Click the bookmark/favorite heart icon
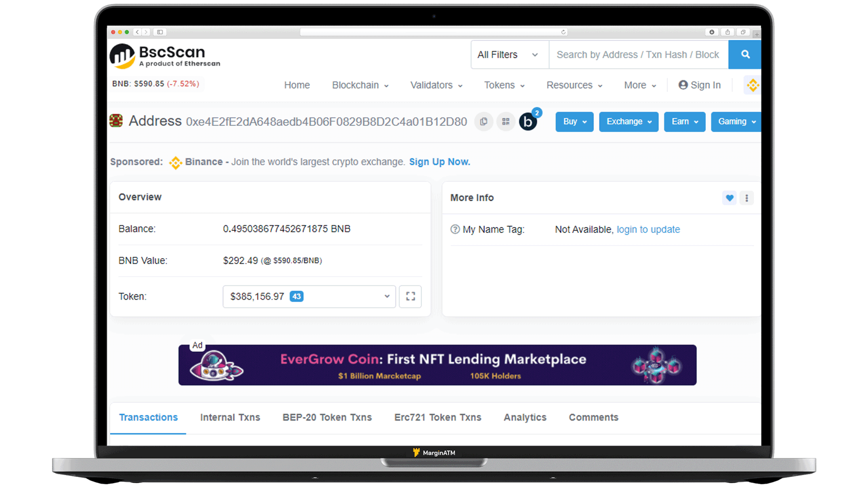The image size is (868, 488). click(730, 197)
